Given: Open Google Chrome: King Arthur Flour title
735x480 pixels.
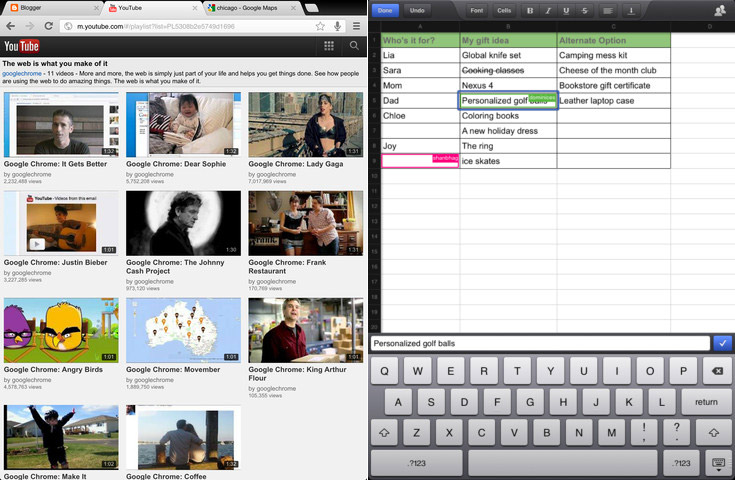Looking at the screenshot, I should point(297,374).
